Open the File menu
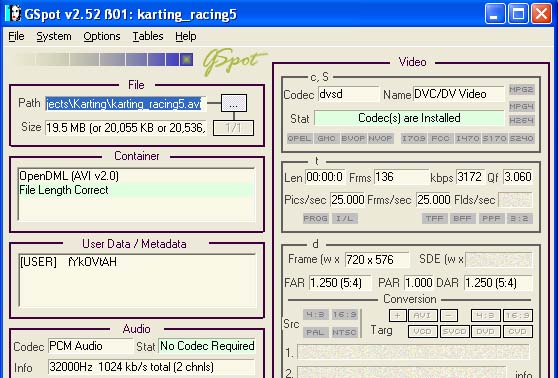This screenshot has height=378, width=558. coord(16,36)
